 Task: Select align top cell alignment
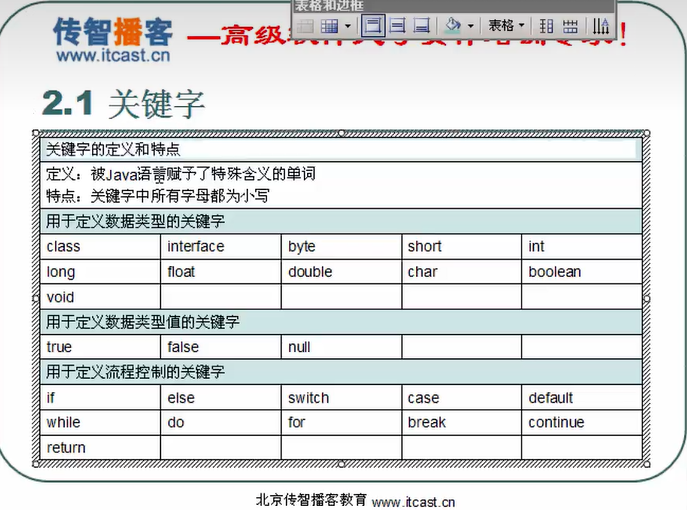(x=373, y=26)
